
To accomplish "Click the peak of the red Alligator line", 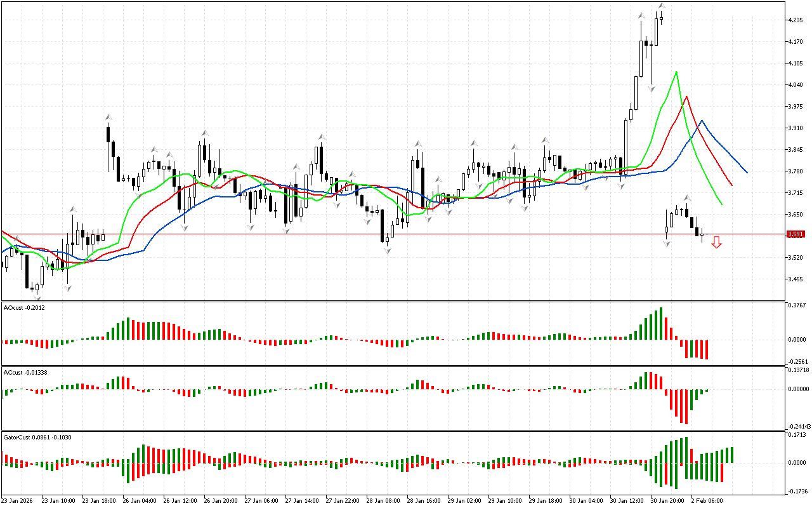I will pos(686,97).
